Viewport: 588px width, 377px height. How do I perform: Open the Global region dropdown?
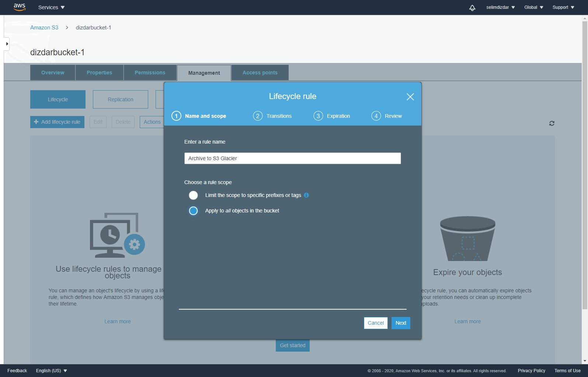tap(534, 7)
